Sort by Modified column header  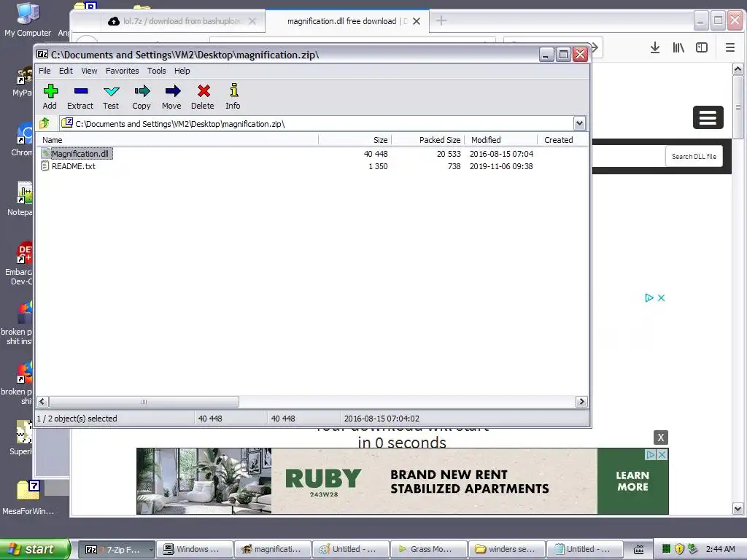tap(500, 140)
